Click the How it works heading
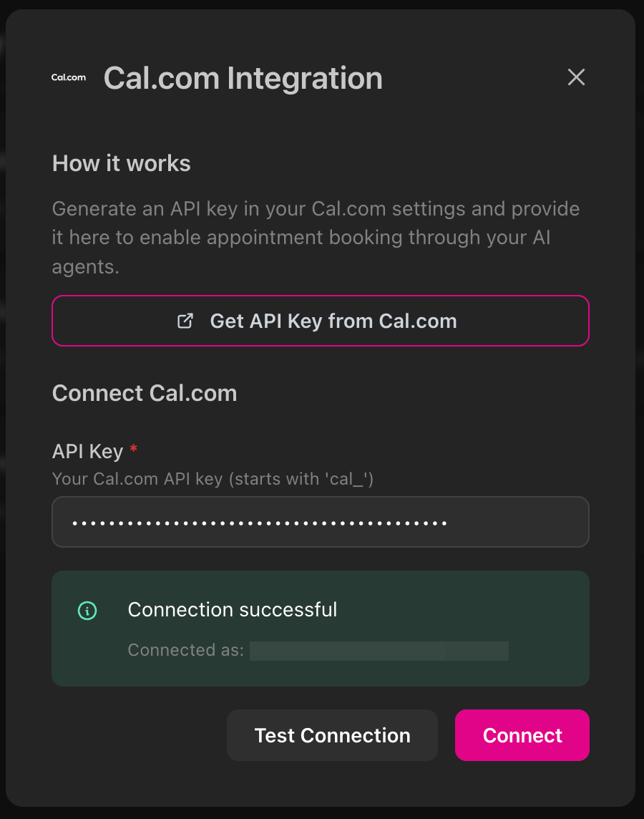 click(x=121, y=163)
